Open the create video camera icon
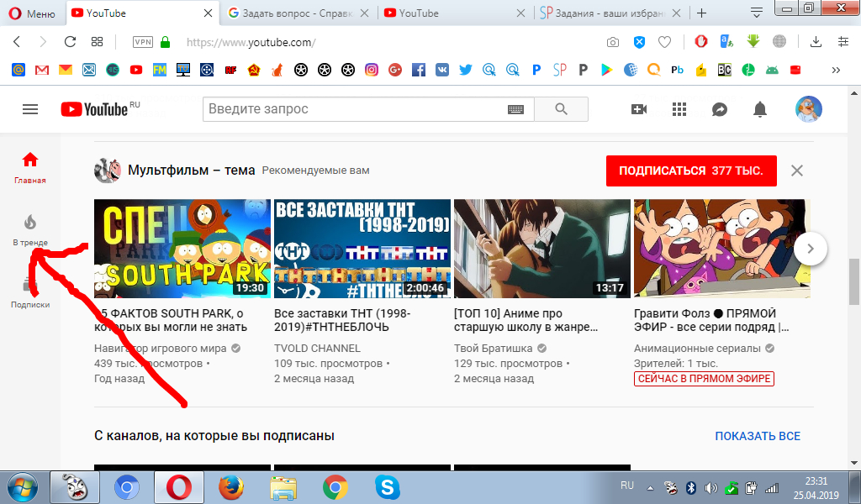861x504 pixels. [x=639, y=109]
